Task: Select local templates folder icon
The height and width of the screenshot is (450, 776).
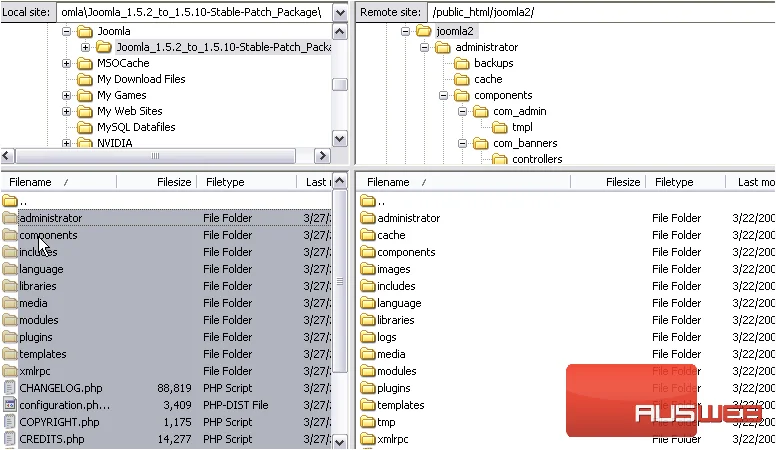Action: [10, 354]
